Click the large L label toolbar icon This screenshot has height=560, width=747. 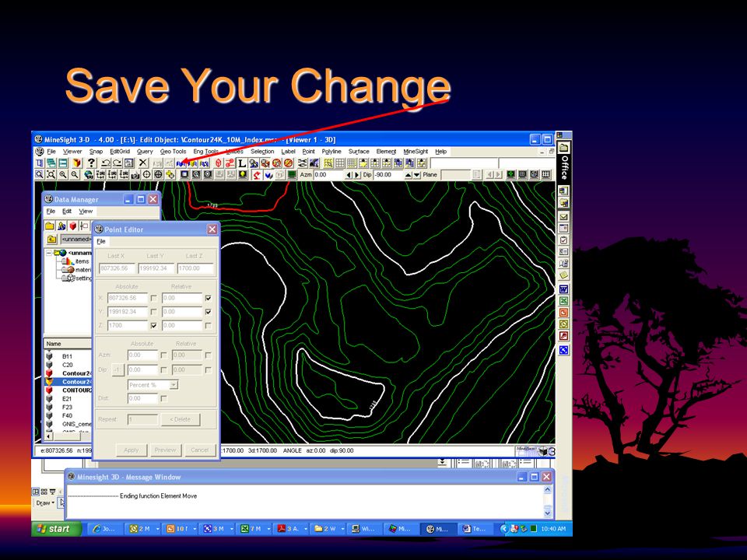pyautogui.click(x=242, y=163)
